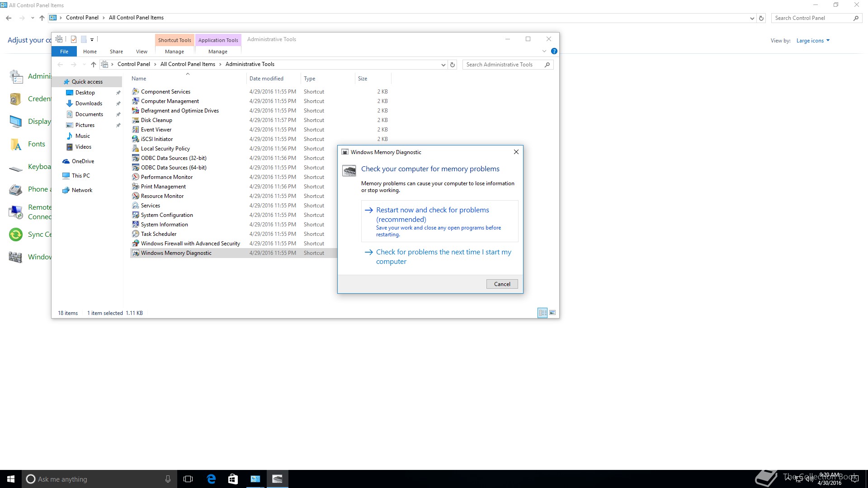
Task: Sort by Date modified column
Action: tap(274, 79)
